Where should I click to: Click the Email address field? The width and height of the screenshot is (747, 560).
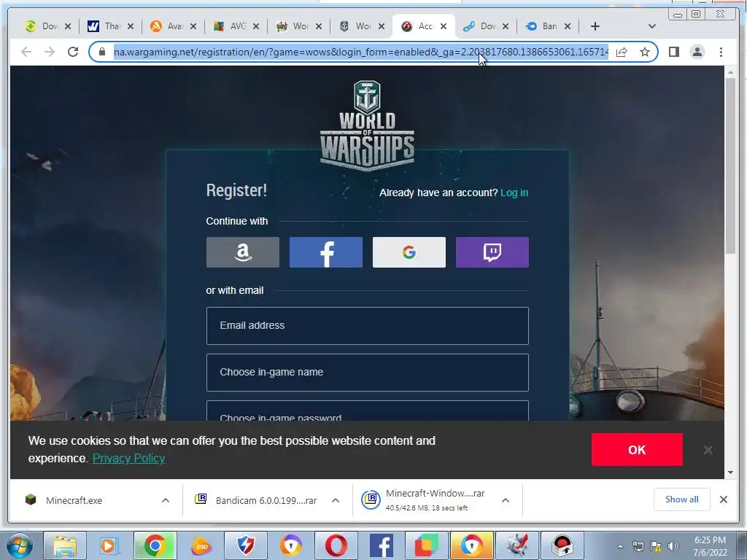[368, 326]
